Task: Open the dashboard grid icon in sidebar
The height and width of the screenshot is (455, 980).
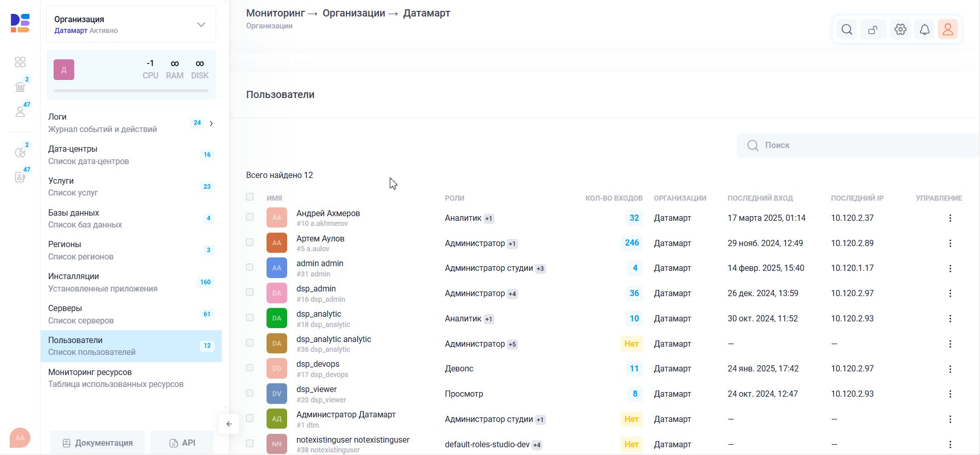Action: [x=20, y=62]
